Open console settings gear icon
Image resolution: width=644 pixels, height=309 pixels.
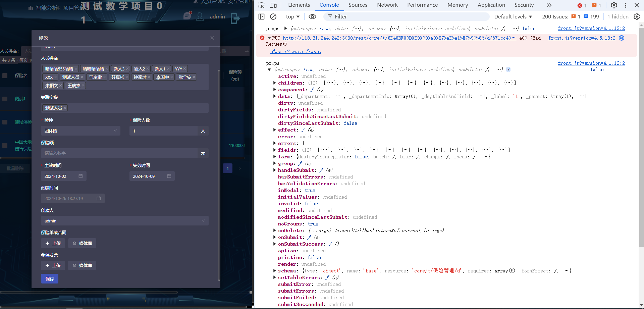(x=637, y=16)
